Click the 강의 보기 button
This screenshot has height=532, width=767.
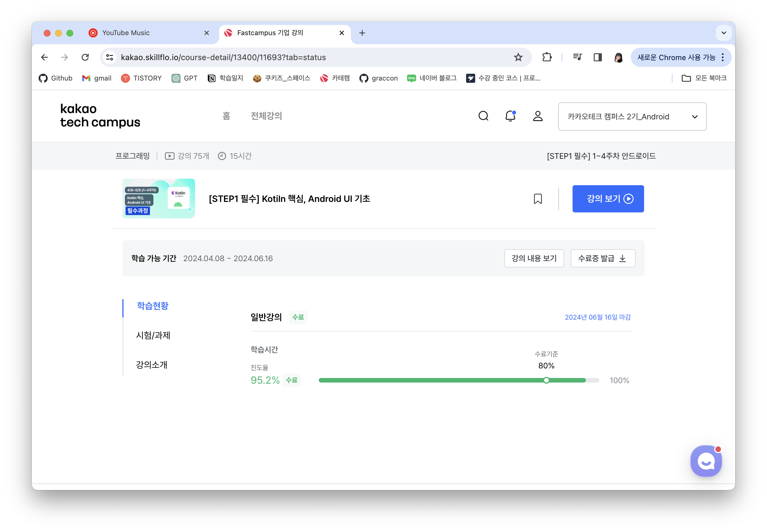[x=608, y=199]
